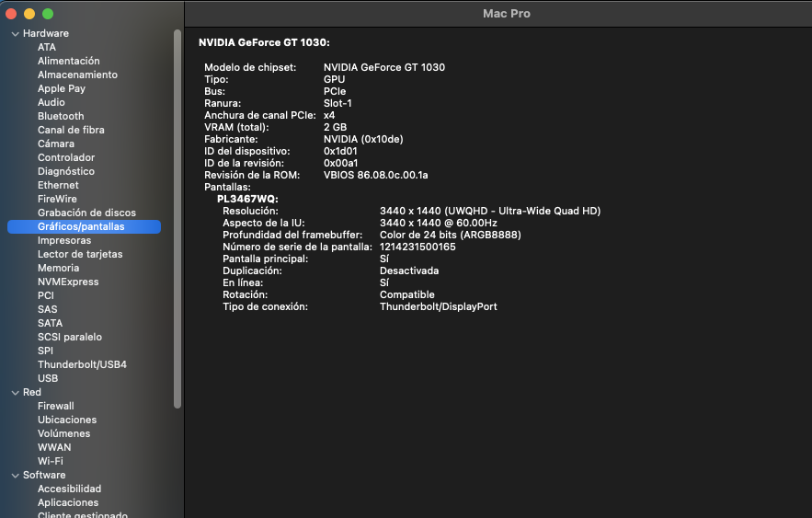This screenshot has height=518, width=812.
Task: Click the Desactivada duplication value
Action: 409,271
